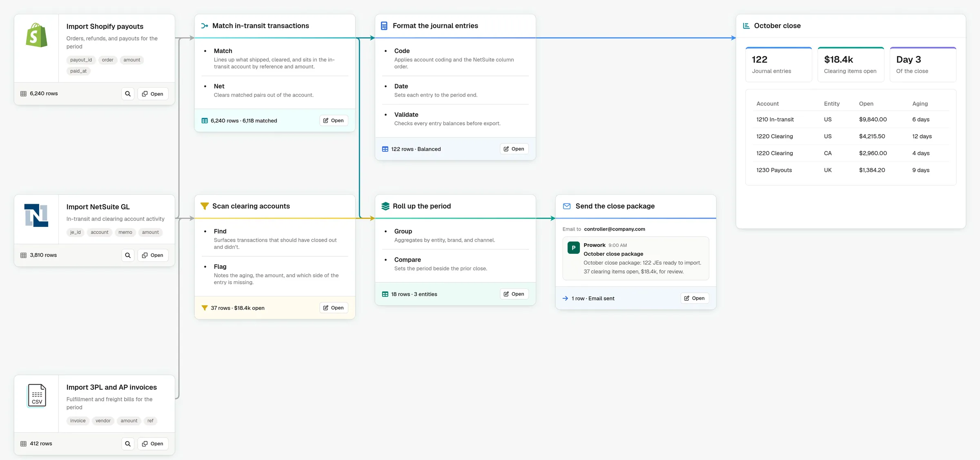Click the October close package message title
The width and height of the screenshot is (980, 460).
613,254
